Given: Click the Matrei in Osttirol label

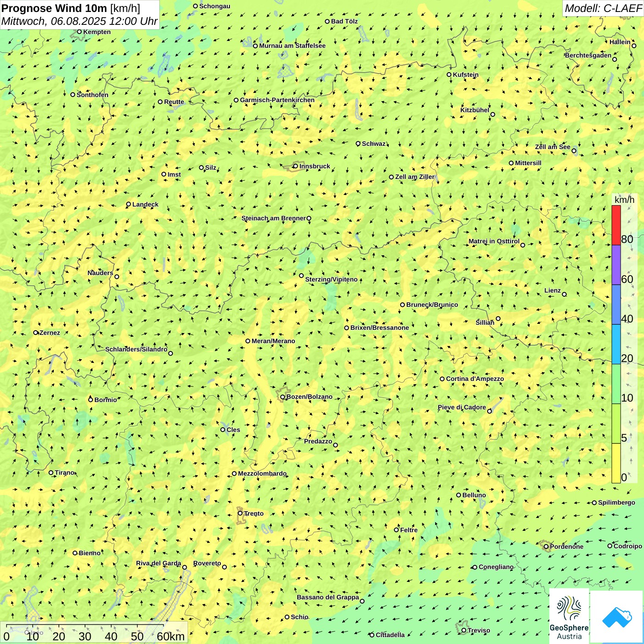Looking at the screenshot, I should [x=494, y=241].
